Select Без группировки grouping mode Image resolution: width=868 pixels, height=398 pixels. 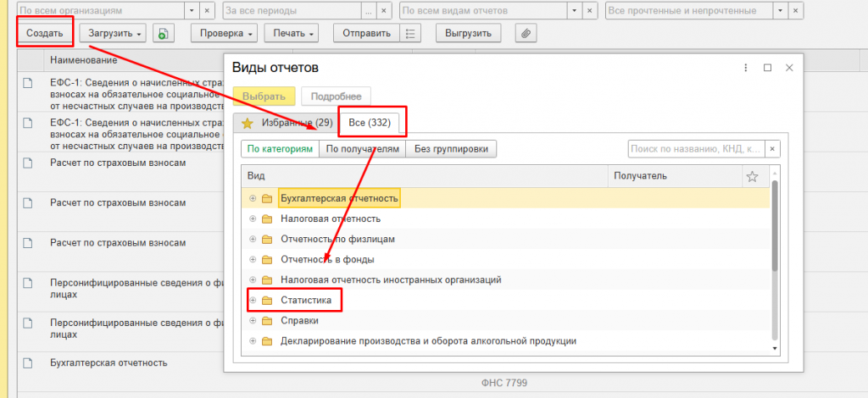451,149
